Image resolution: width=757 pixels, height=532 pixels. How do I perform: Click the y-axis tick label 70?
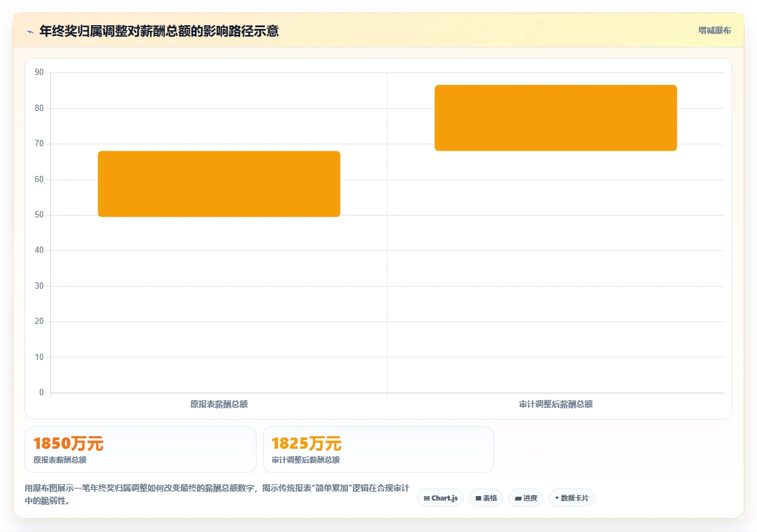pos(39,144)
